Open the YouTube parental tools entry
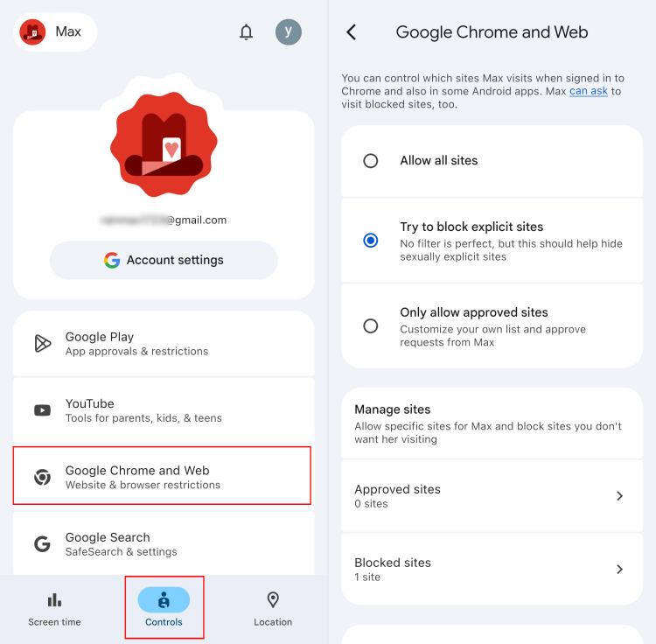Screen dimensions: 656x644 (x=164, y=410)
